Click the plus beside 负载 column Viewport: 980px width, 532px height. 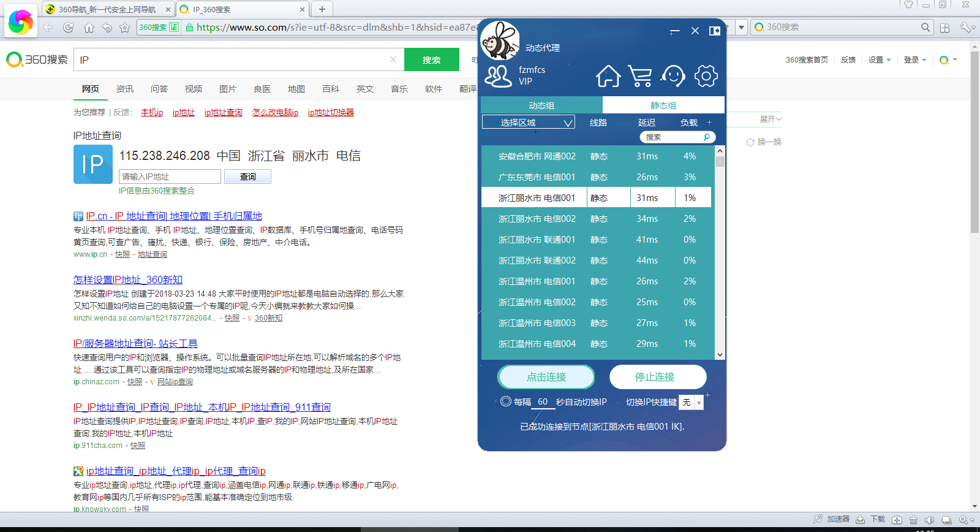709,122
